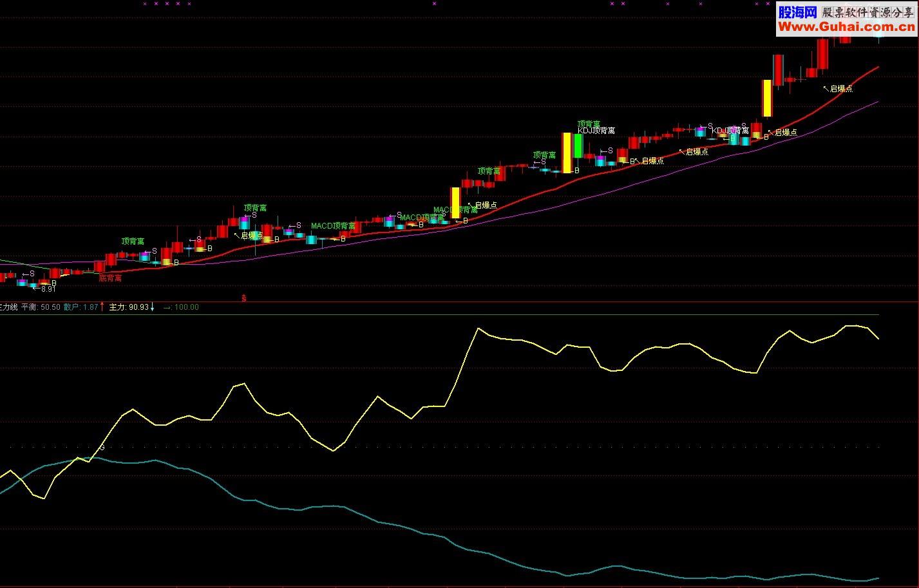Click the red up arrow beside 散户
Image resolution: width=919 pixels, height=588 pixels.
click(x=102, y=307)
